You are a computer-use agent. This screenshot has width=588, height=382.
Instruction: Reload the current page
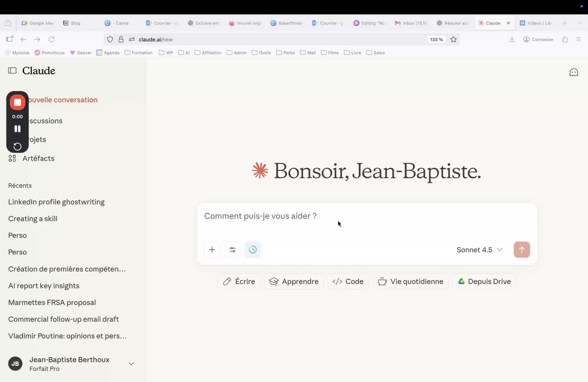pos(51,40)
